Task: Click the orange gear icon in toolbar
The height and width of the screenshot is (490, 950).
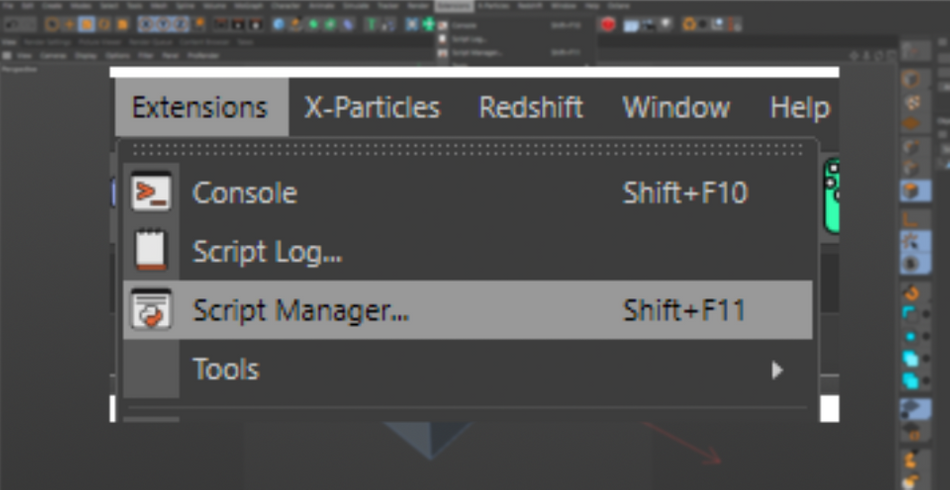Action: click(x=689, y=24)
